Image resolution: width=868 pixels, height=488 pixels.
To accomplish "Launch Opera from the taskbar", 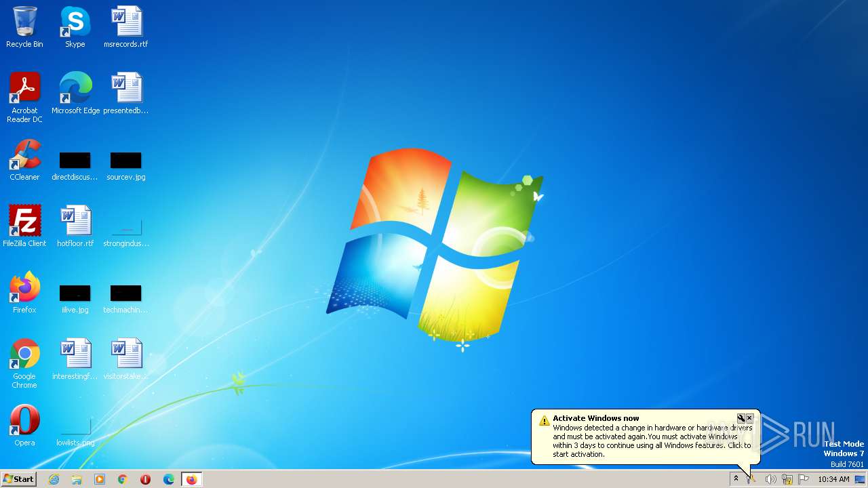I will (146, 479).
